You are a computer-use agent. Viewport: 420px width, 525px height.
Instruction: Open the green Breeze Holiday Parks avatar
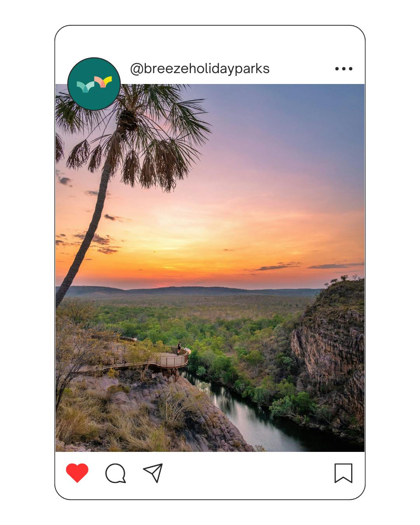coord(94,84)
